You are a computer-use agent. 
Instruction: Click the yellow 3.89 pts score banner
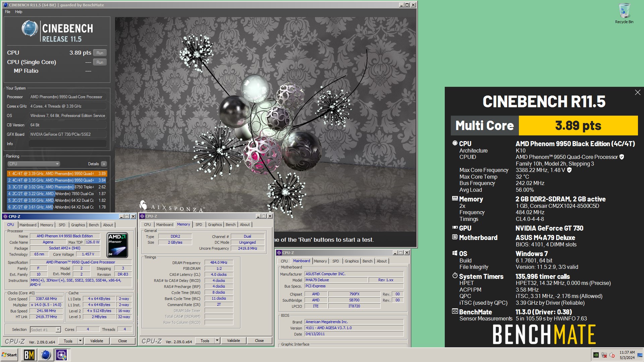click(x=578, y=126)
